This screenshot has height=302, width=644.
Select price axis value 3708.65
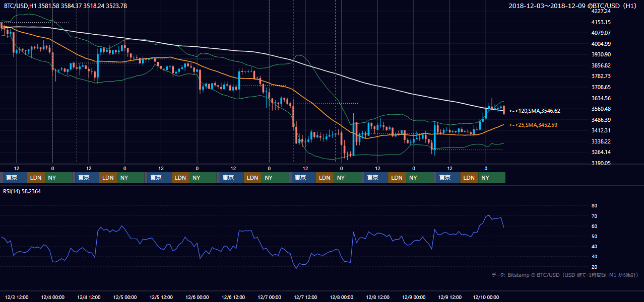point(601,87)
